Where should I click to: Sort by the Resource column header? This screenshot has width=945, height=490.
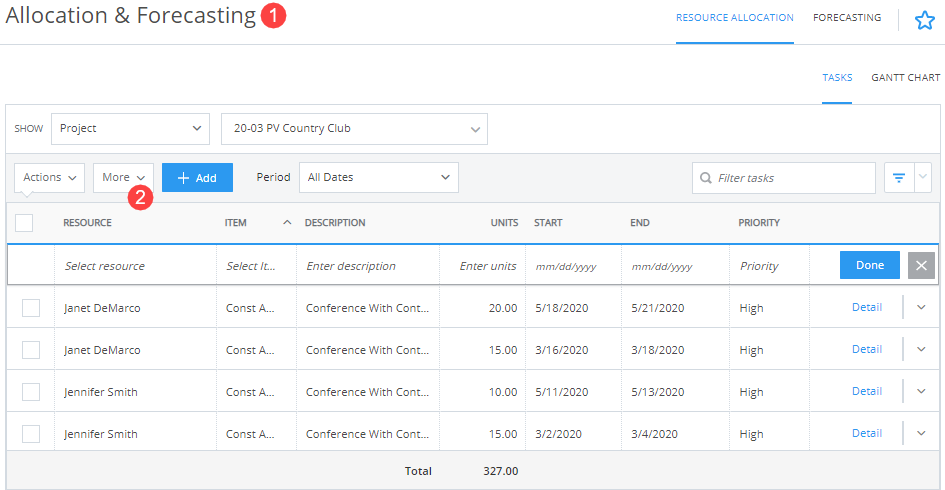[87, 223]
